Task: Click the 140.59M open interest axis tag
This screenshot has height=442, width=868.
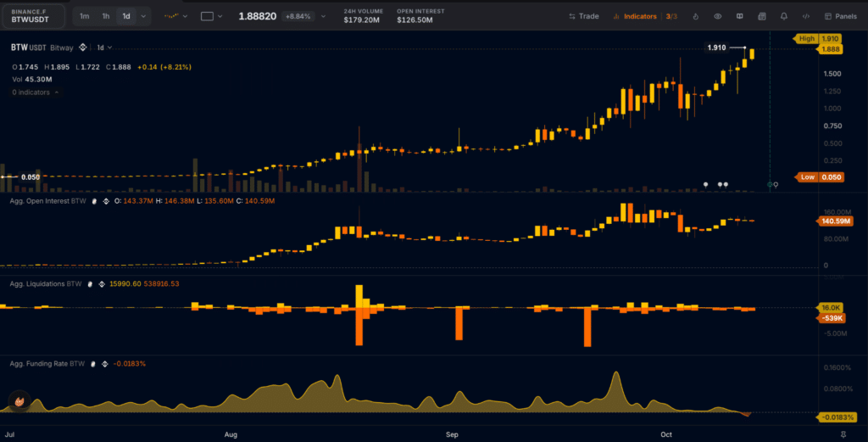Action: pos(836,221)
